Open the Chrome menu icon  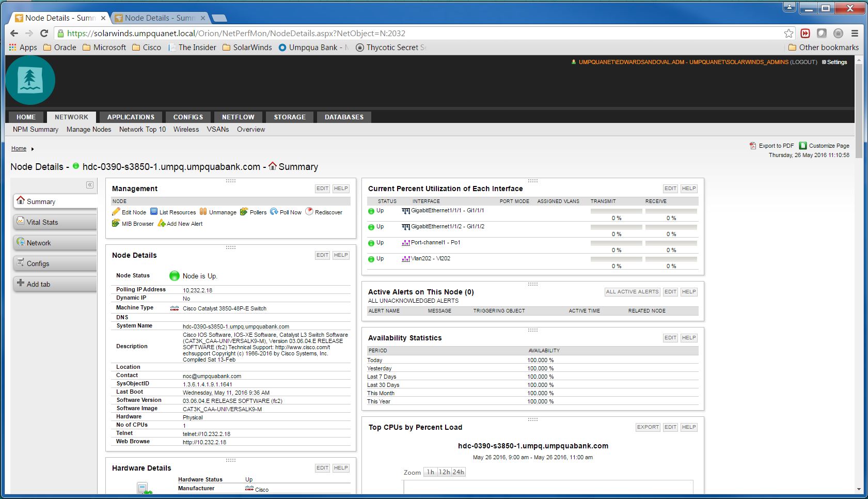[855, 33]
